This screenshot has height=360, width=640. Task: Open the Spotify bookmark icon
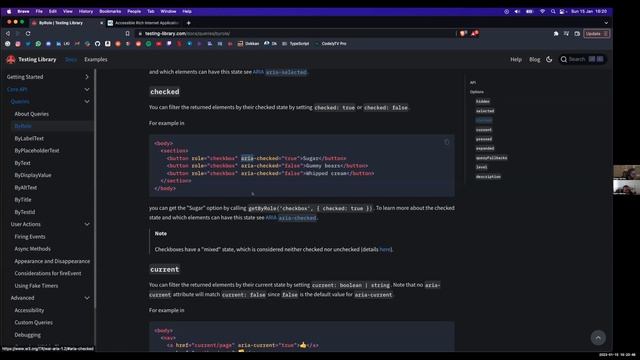click(x=149, y=44)
